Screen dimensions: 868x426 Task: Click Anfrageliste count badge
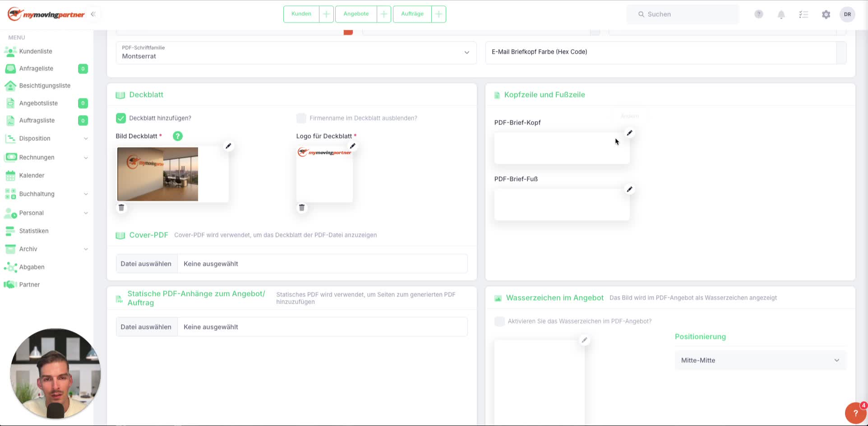click(83, 69)
